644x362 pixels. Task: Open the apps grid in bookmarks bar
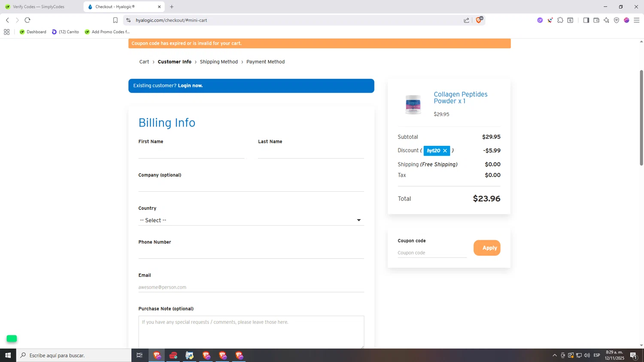pyautogui.click(x=6, y=32)
